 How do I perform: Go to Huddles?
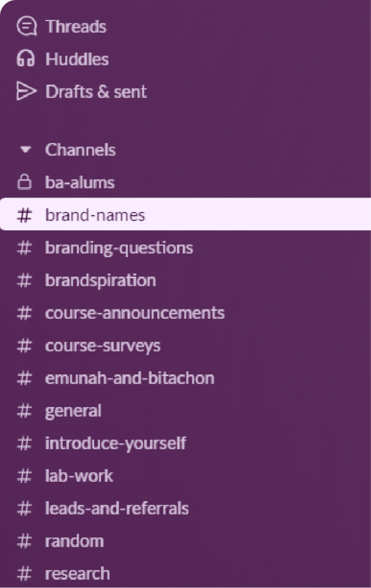click(x=77, y=59)
